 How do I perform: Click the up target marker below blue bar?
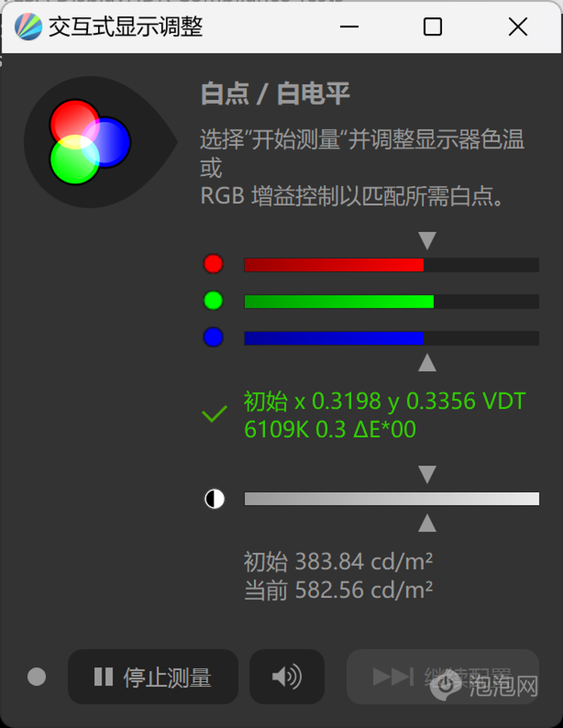(x=427, y=362)
